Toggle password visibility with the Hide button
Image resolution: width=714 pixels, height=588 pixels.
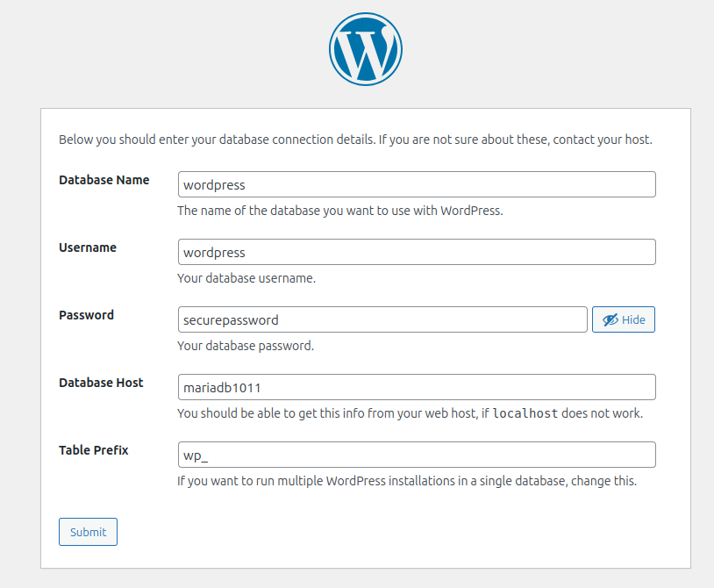624,320
